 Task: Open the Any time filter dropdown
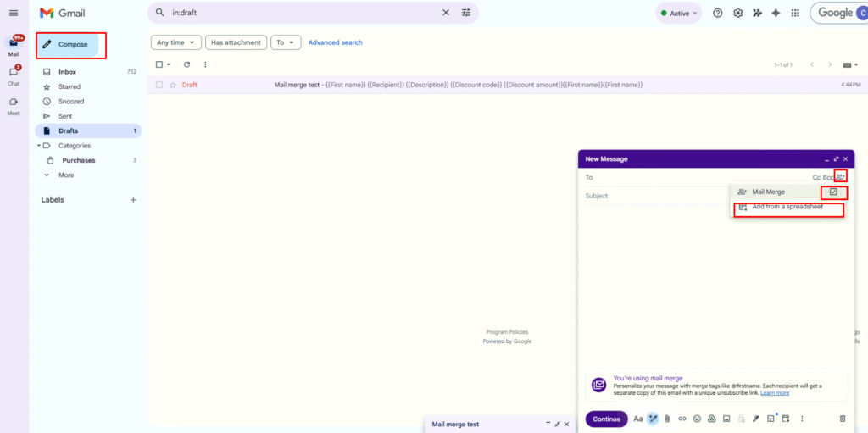coord(176,42)
